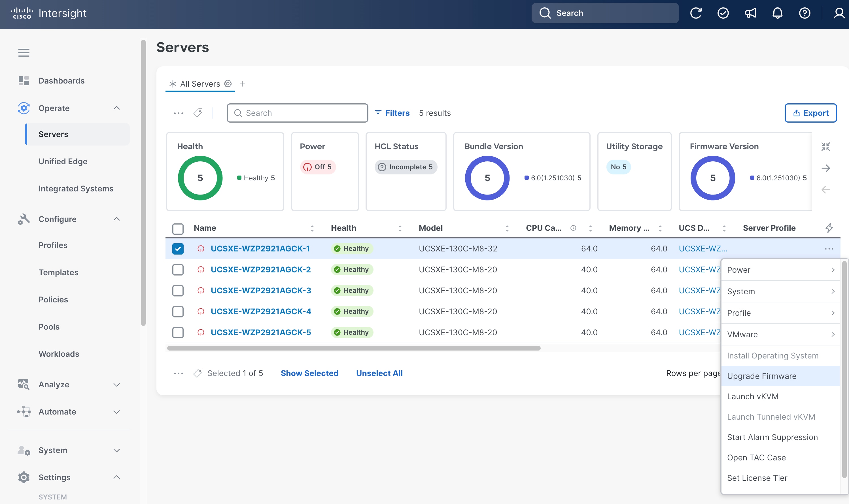Image resolution: width=849 pixels, height=504 pixels.
Task: Collapse the Settings section
Action: click(116, 477)
